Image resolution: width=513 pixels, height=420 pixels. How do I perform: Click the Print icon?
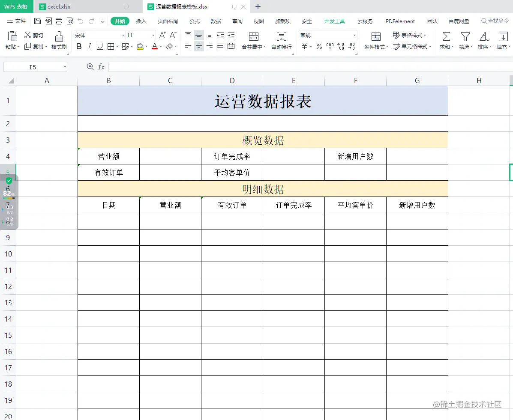pyautogui.click(x=59, y=21)
